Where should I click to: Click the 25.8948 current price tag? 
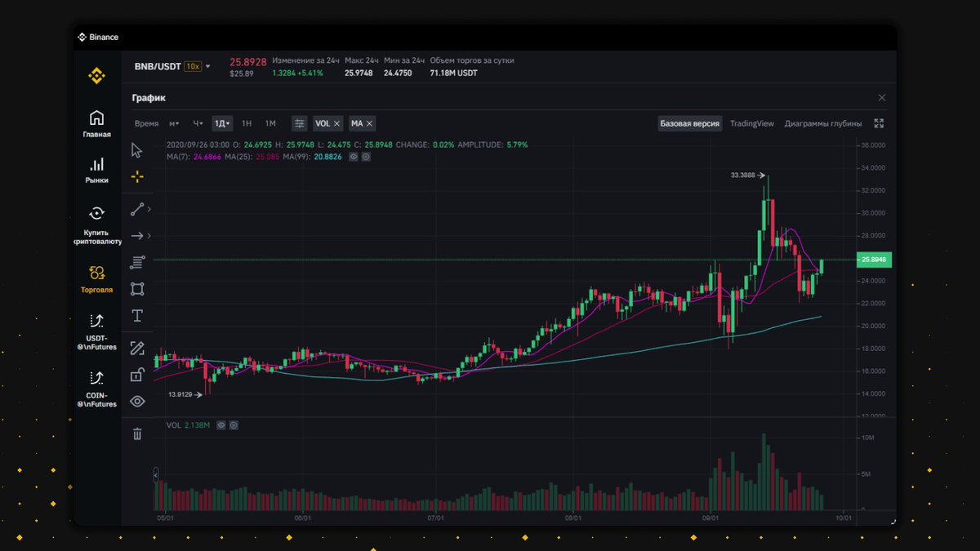click(874, 260)
